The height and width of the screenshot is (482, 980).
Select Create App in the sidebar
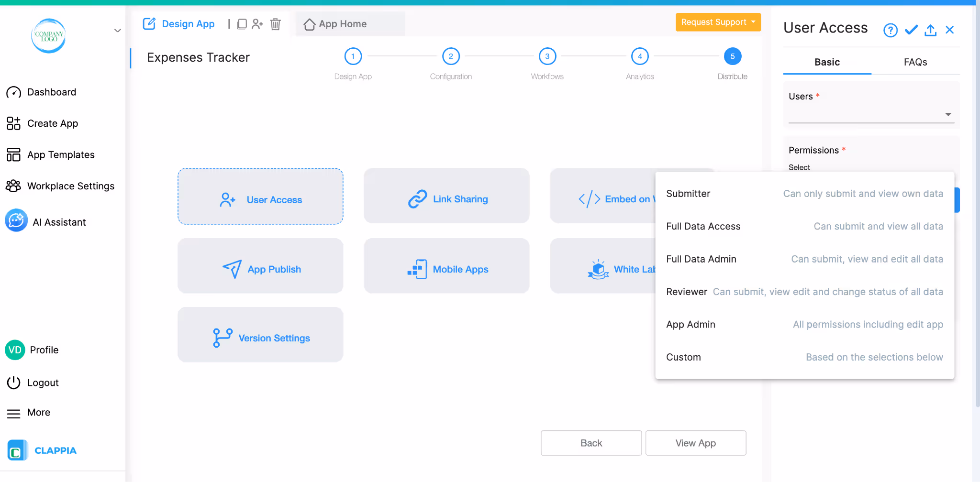pos(53,123)
